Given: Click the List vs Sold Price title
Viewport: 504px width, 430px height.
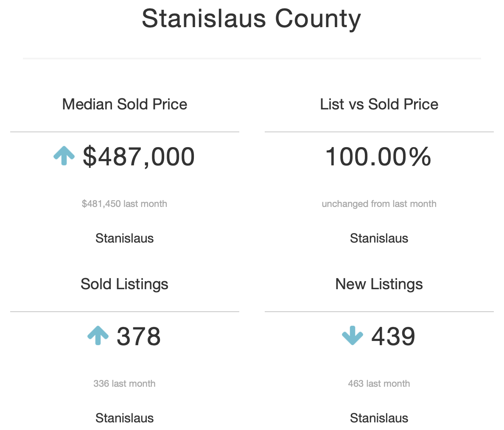Looking at the screenshot, I should click(x=379, y=104).
